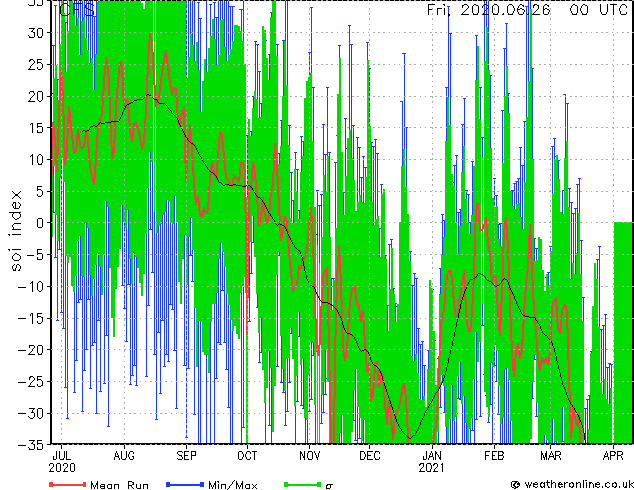Click the SEP x-axis month label
The height and width of the screenshot is (490, 634).
click(x=186, y=456)
